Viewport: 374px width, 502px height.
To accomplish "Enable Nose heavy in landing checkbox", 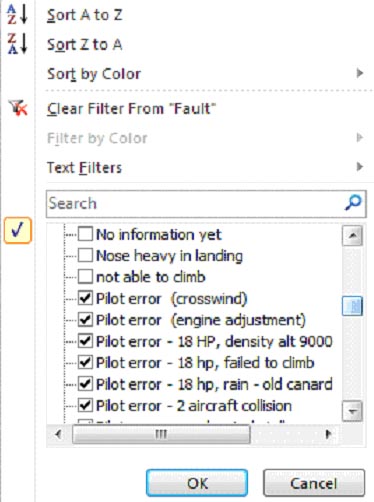I will point(85,256).
